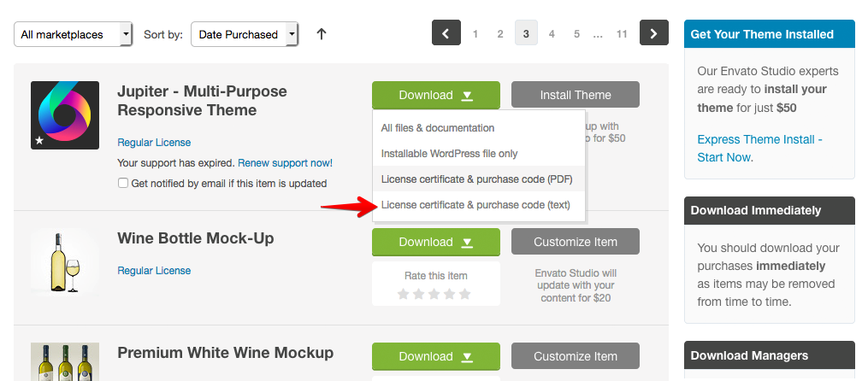Open the Wine Bottle Mock-Up title
This screenshot has height=381, width=868.
(x=196, y=238)
